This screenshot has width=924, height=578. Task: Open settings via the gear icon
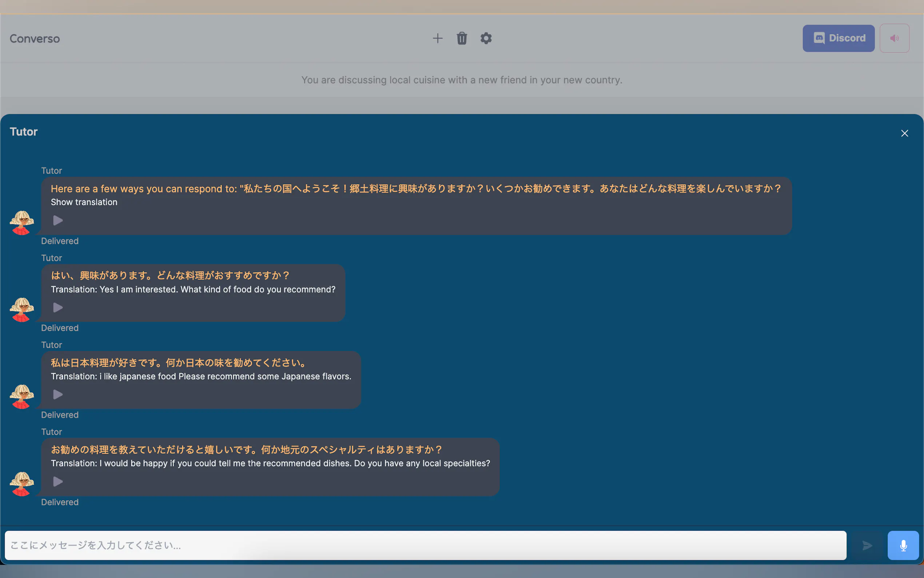[x=486, y=38]
